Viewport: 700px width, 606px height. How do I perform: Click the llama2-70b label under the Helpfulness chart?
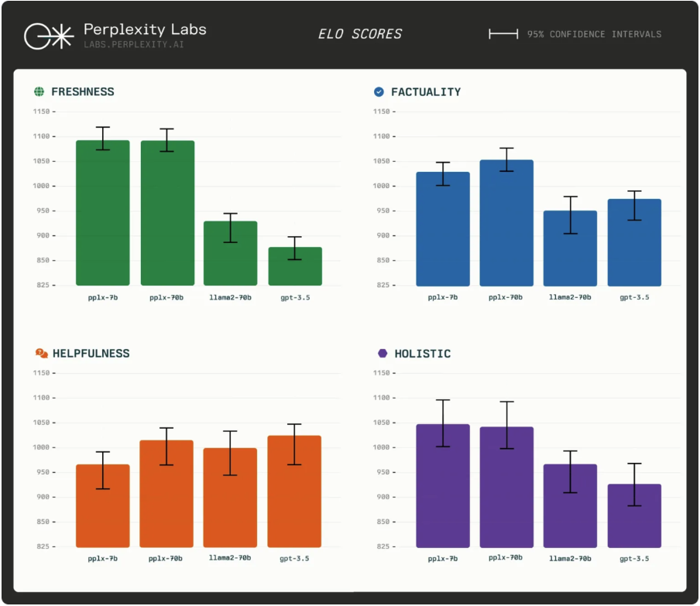[x=230, y=558]
